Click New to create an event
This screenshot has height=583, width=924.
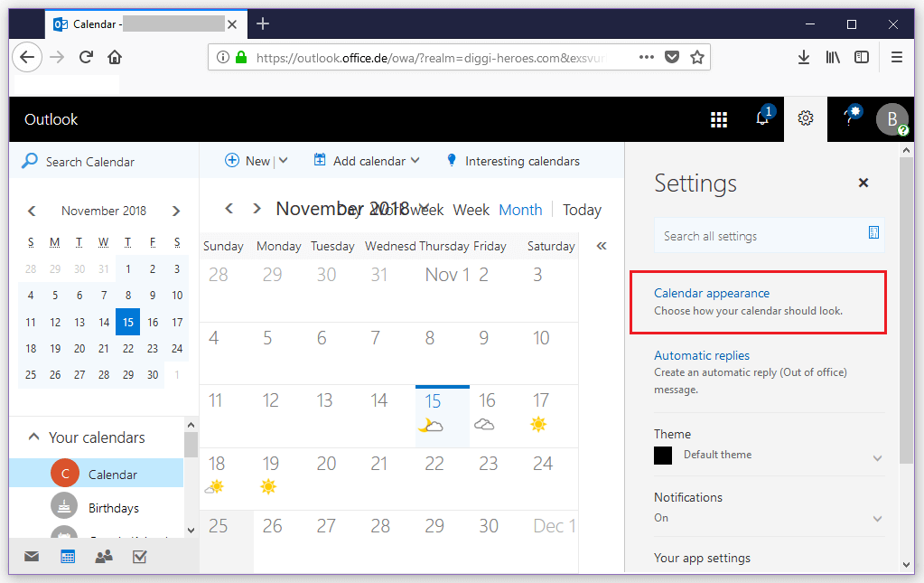247,161
